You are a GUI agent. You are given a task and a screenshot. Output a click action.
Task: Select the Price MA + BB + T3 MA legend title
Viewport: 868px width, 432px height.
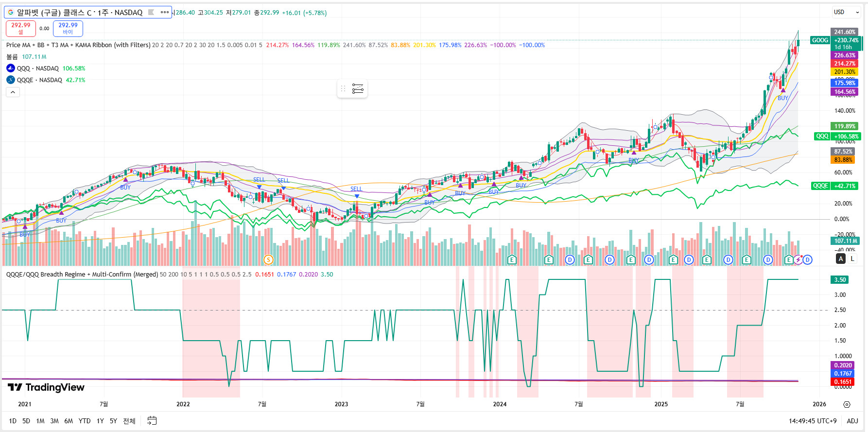(78, 45)
